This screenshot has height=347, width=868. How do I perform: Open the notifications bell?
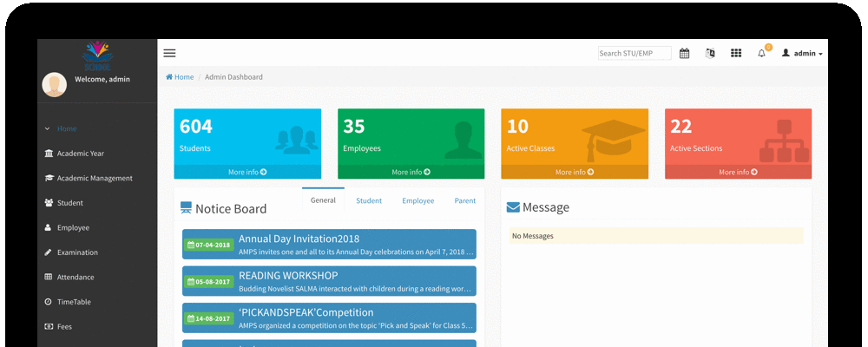pyautogui.click(x=762, y=53)
